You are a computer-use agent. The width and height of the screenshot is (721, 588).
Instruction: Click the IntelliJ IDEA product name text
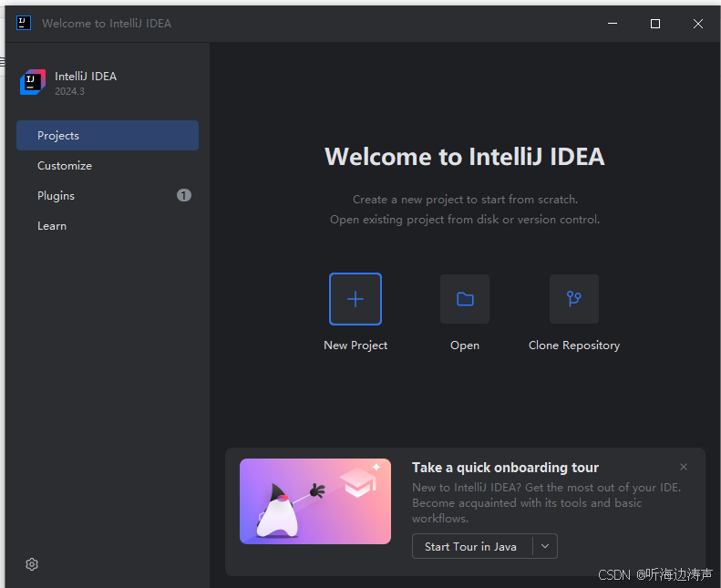86,77
